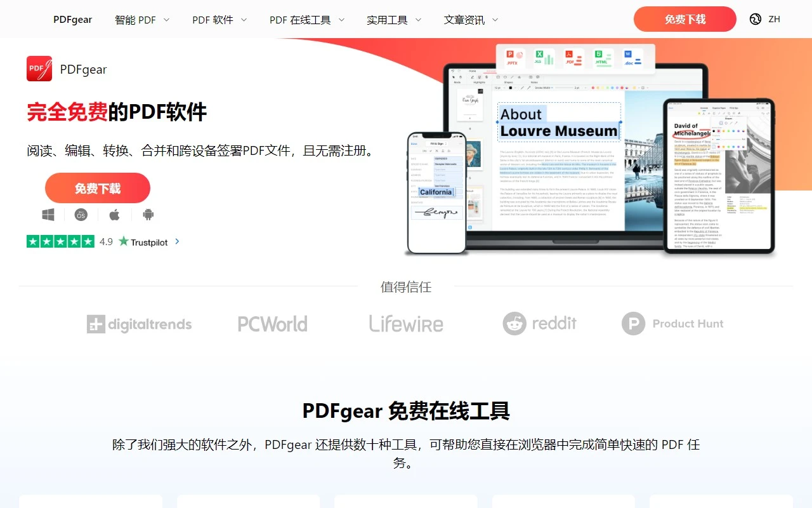Click the HTML file format icon

click(604, 58)
